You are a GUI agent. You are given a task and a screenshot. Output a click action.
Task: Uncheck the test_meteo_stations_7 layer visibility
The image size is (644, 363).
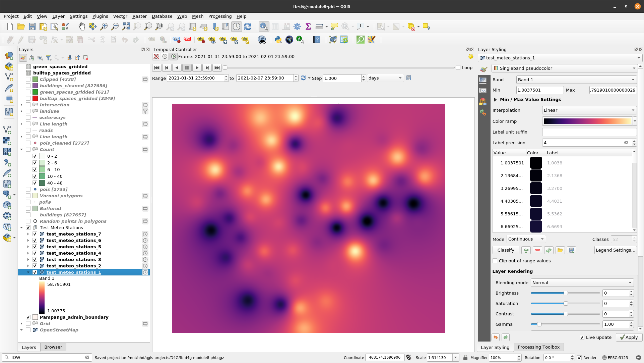click(x=35, y=234)
